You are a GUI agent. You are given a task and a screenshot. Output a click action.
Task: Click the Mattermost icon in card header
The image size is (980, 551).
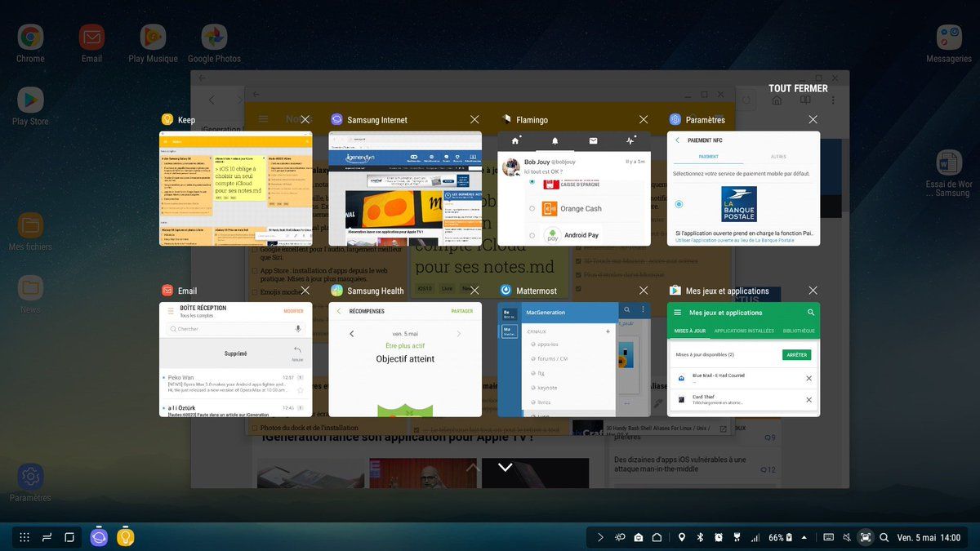coord(506,291)
